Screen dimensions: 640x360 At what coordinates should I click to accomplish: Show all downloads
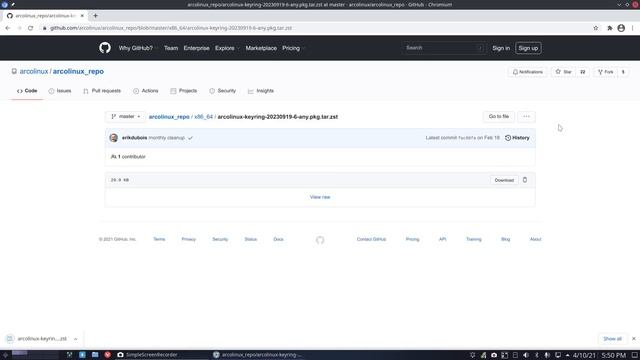[x=612, y=339]
